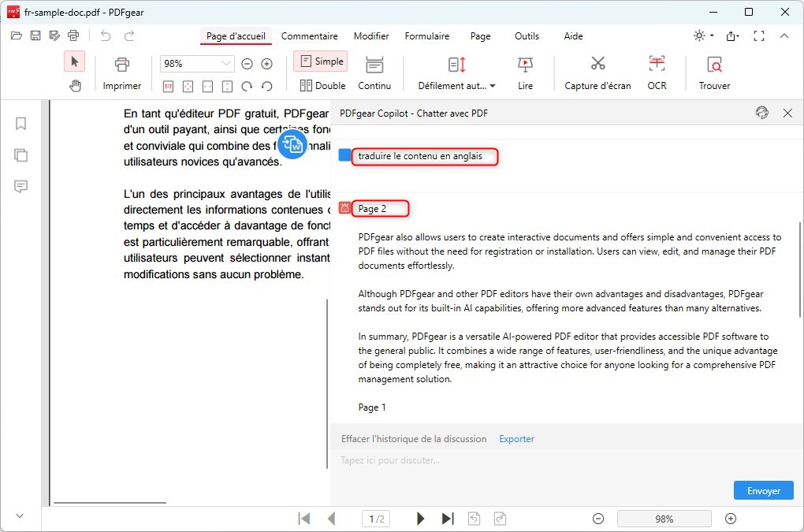Open Aide tab

[x=573, y=36]
